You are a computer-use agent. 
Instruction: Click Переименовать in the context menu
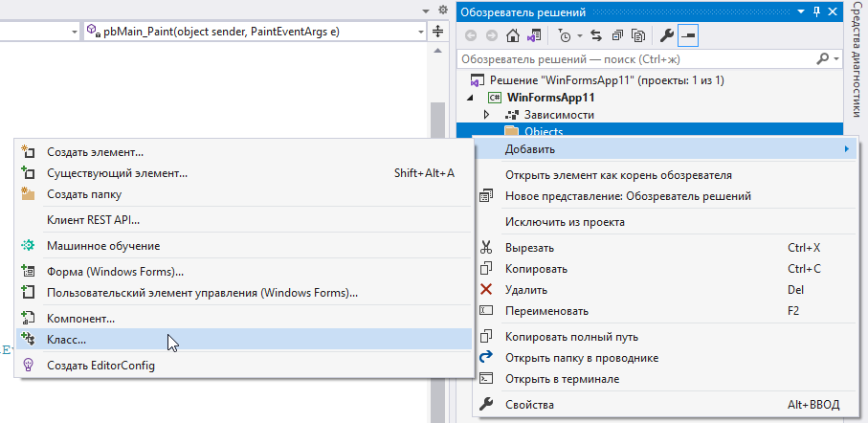[x=546, y=311]
